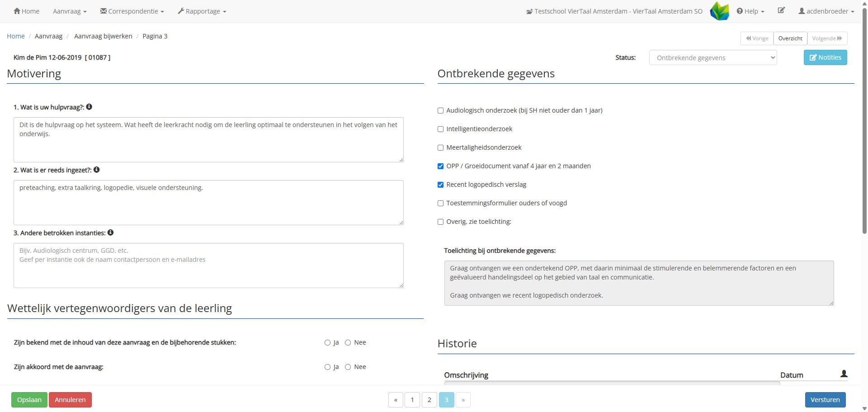The height and width of the screenshot is (412, 868).
Task: Click the 'Toelichting bij ontbrekende gegevens' text area
Action: pos(639,283)
